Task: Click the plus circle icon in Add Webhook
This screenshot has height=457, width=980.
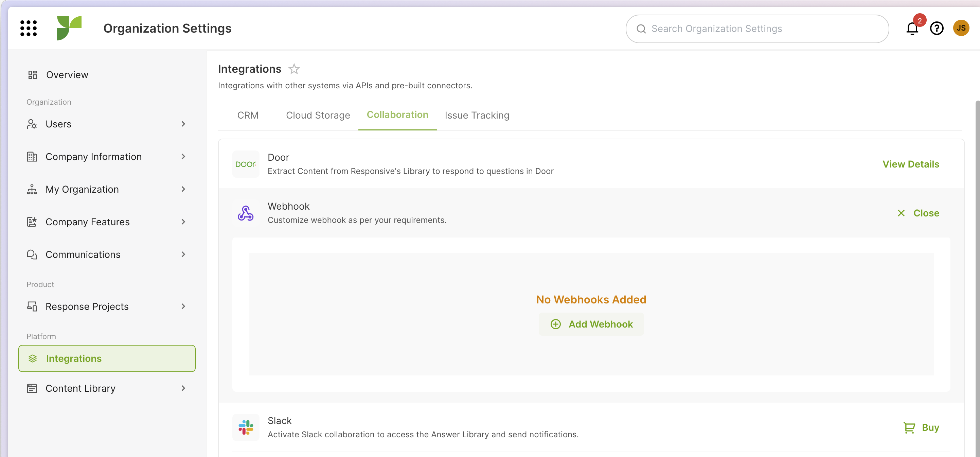Action: pyautogui.click(x=555, y=324)
